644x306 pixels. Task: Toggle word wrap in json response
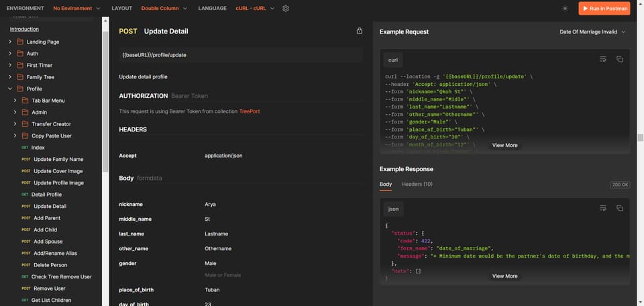603,208
